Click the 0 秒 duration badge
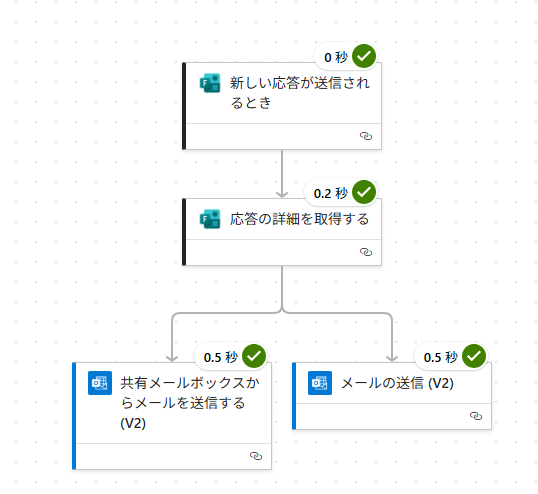 click(x=336, y=57)
